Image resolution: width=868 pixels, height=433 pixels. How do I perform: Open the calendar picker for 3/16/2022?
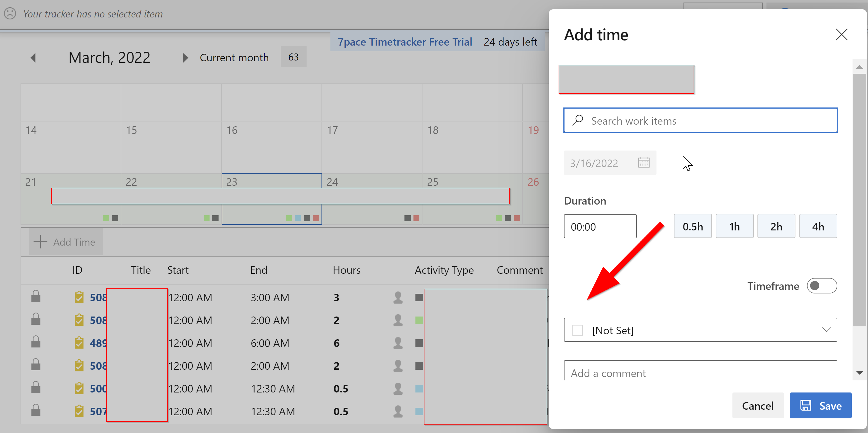tap(644, 162)
